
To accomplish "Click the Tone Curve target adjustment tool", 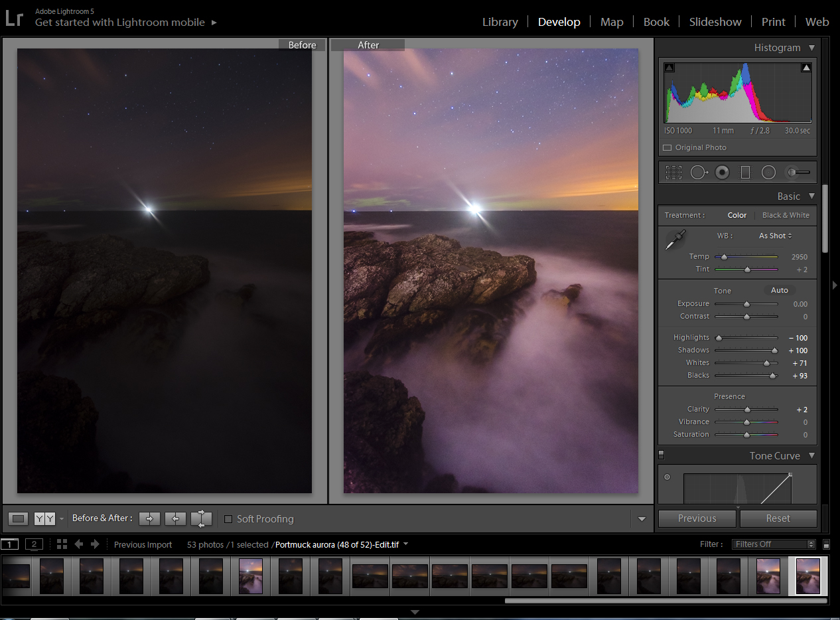I will pos(667,477).
